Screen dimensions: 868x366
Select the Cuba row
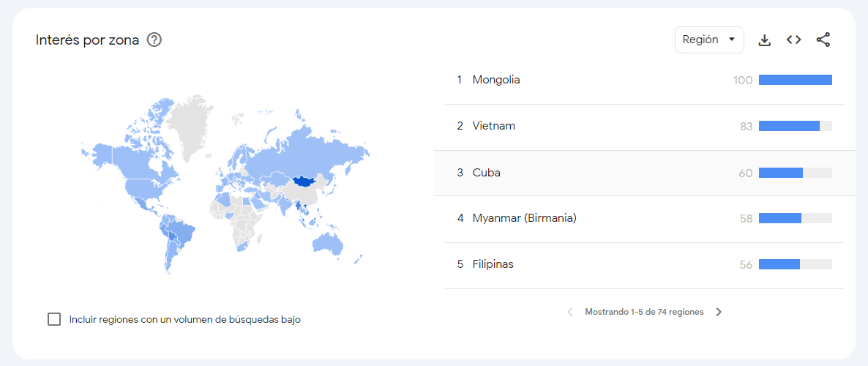tap(644, 173)
